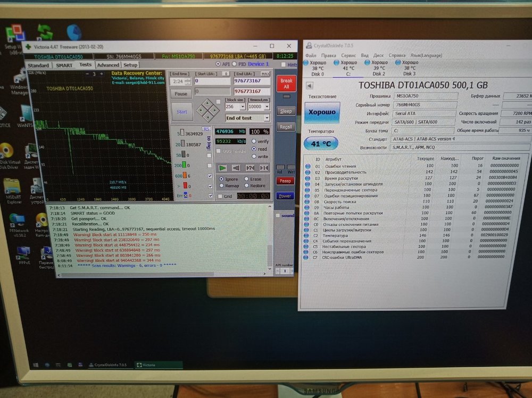Click the previous disk arrow in CrystalDiskInfo
The image size is (532, 398).
coord(309,85)
